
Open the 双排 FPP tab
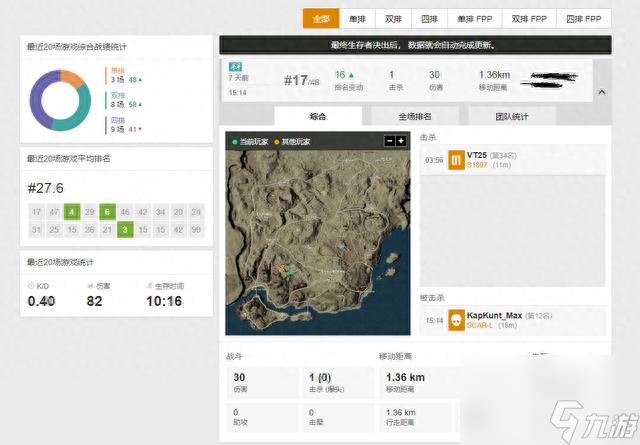(529, 19)
